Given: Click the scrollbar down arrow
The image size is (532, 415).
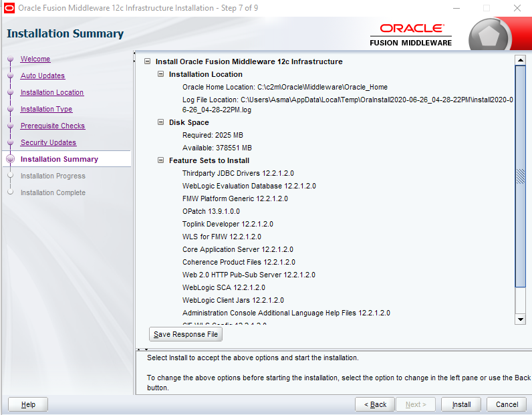Looking at the screenshot, I should (x=520, y=319).
